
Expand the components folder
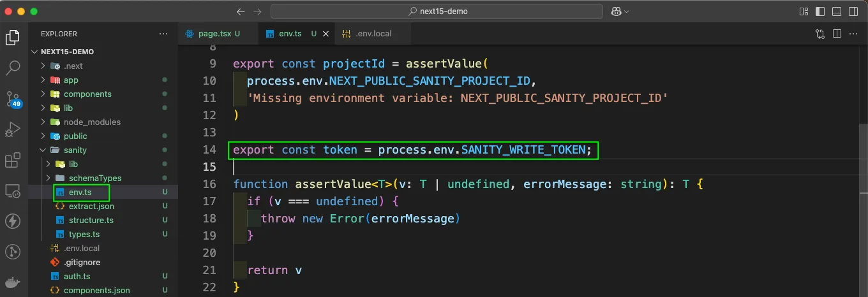pos(43,94)
